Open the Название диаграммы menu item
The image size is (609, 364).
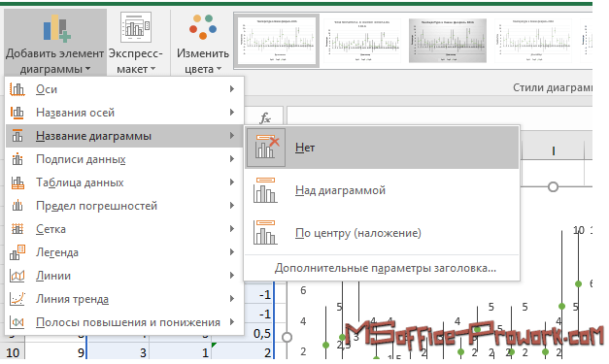[124, 136]
